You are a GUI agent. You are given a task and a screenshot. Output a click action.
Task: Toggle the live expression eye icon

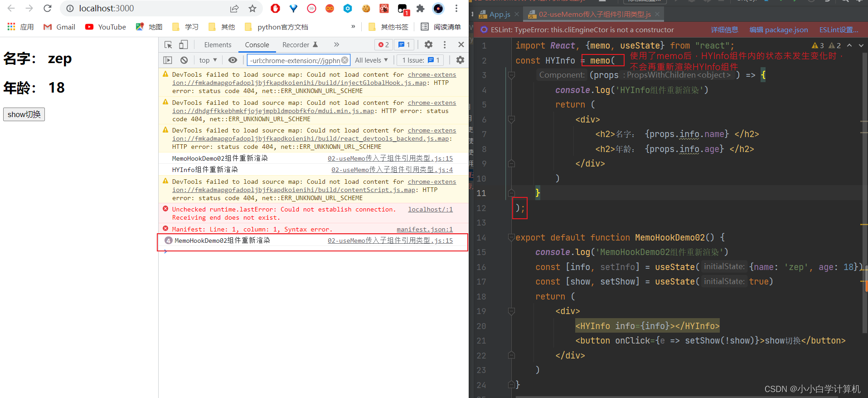point(233,60)
